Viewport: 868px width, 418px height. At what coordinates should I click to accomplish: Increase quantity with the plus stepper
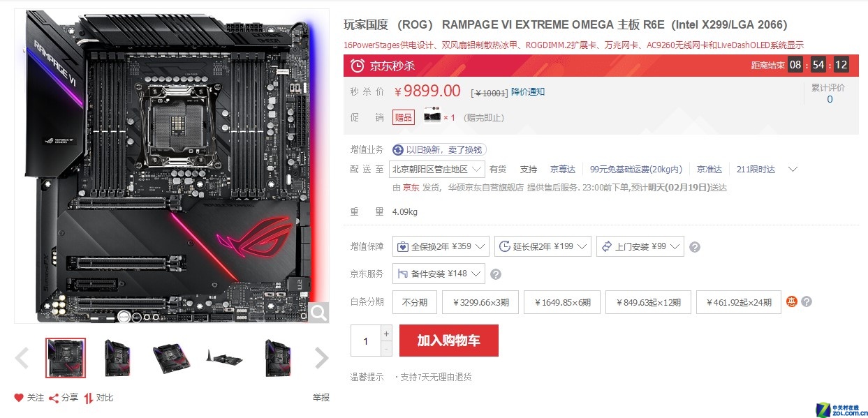pos(387,333)
